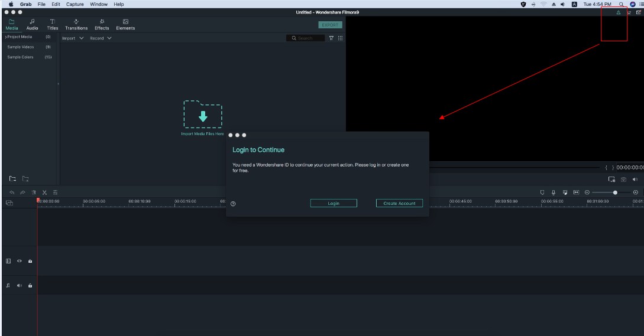Click the audio track music note icon
644x336 pixels.
(x=8, y=286)
